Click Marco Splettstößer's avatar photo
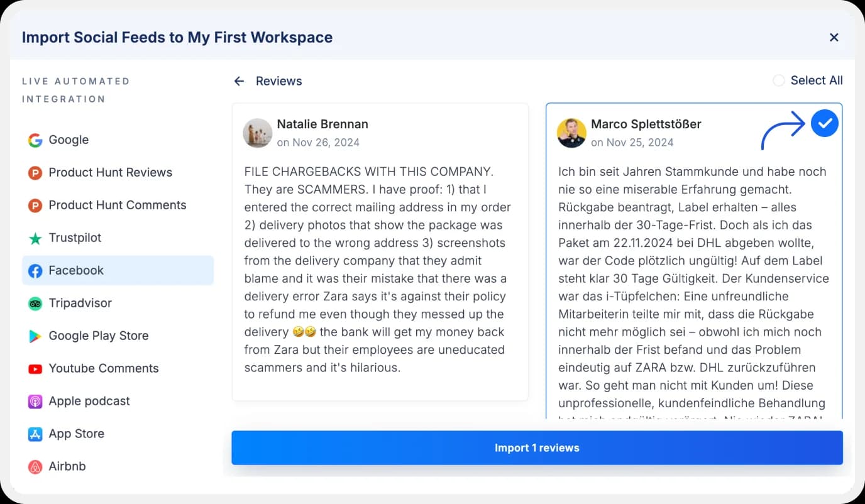This screenshot has width=865, height=504. (571, 133)
